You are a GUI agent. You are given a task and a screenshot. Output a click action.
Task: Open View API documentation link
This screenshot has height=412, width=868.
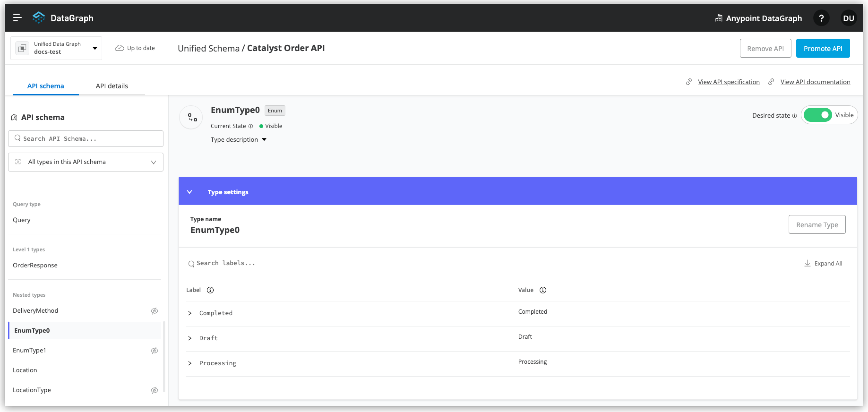[x=815, y=82]
